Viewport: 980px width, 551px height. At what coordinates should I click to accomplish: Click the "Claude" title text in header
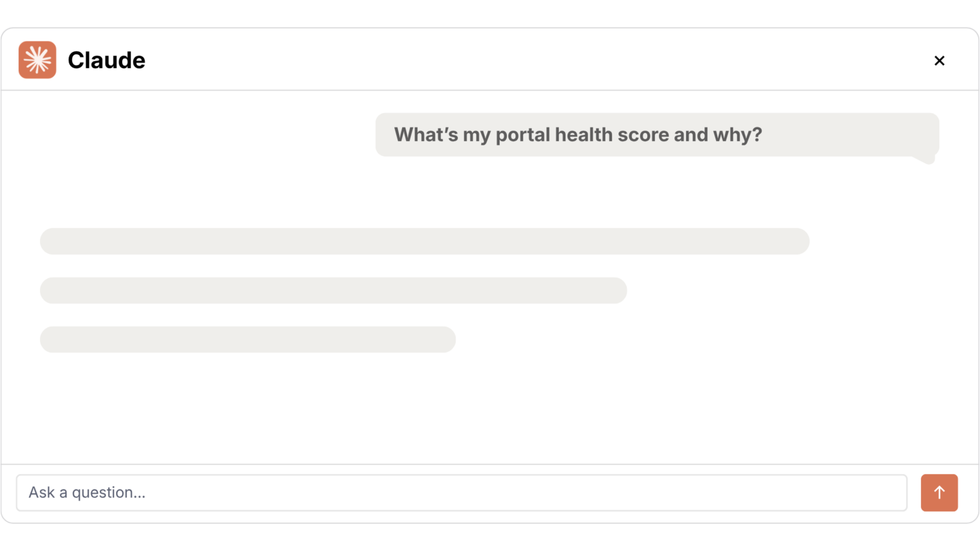pos(106,60)
